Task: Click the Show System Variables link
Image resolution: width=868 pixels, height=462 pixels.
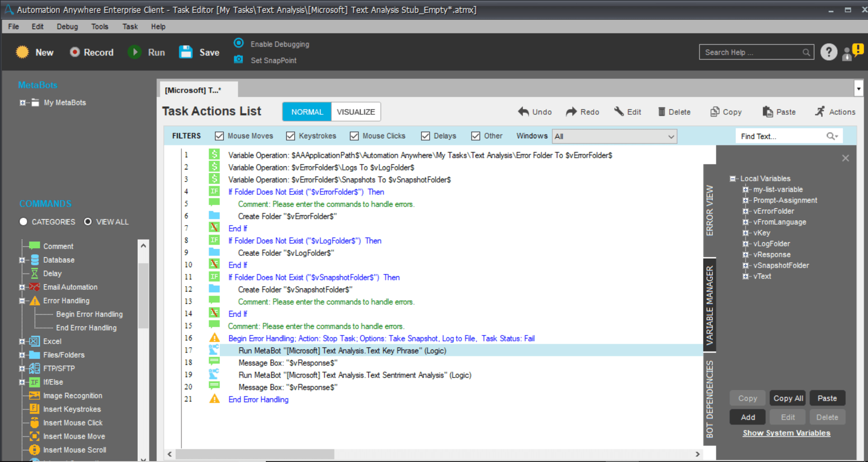Action: [x=787, y=433]
